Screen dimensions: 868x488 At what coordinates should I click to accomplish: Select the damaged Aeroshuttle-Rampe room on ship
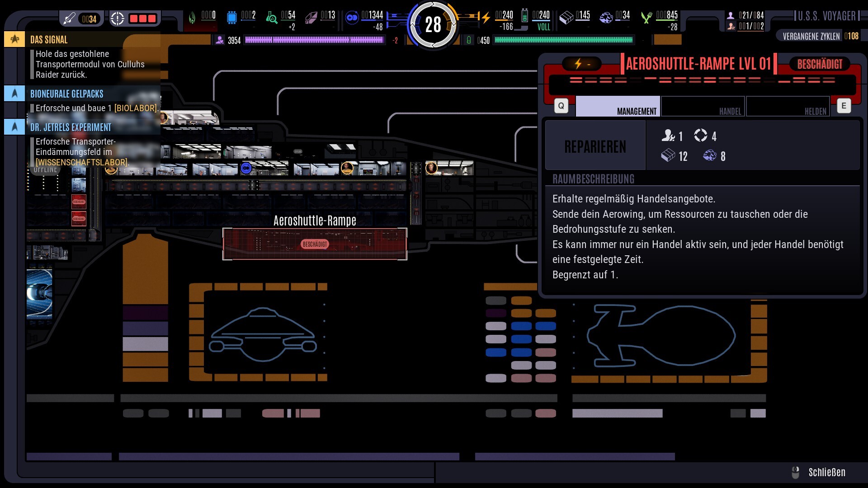[315, 244]
